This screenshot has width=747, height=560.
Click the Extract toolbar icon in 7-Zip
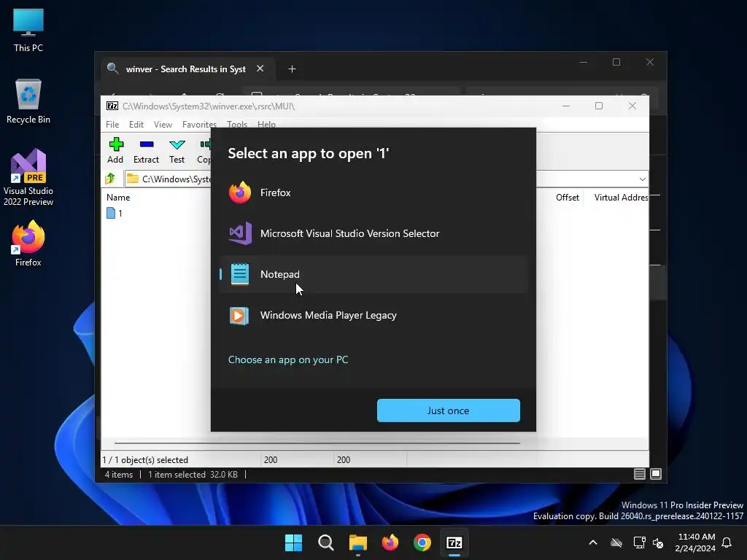point(146,150)
